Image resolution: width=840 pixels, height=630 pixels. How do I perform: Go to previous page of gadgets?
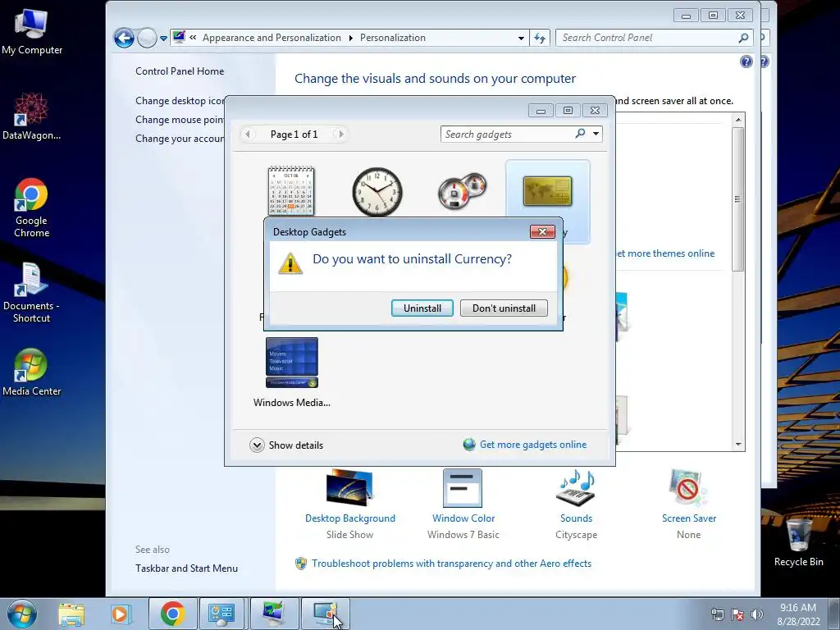(248, 134)
